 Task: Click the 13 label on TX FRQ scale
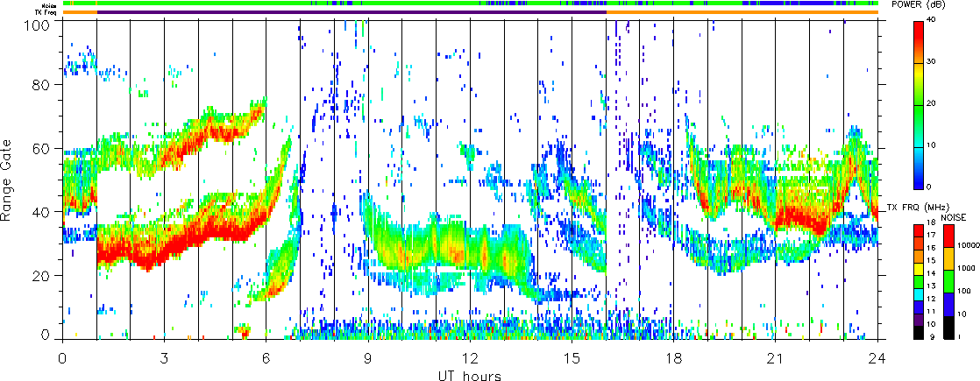pos(930,286)
